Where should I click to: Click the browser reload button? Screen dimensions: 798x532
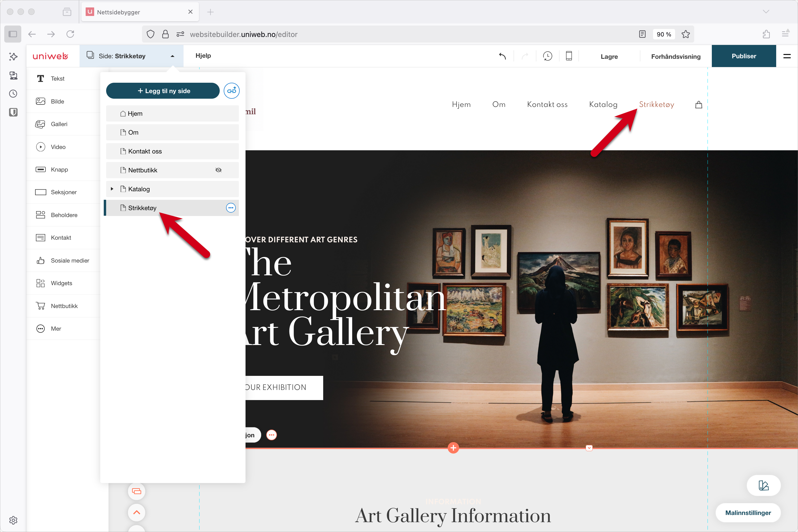[x=70, y=34]
